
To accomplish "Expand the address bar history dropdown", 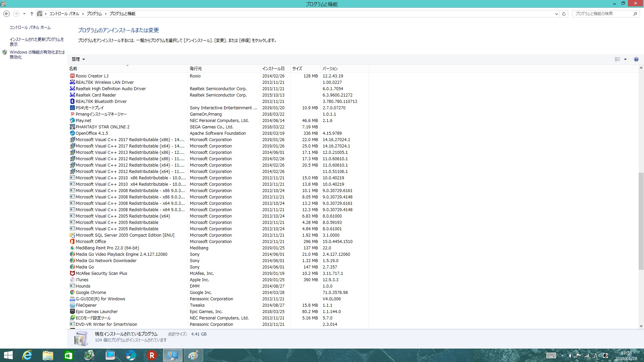I will click(x=556, y=14).
